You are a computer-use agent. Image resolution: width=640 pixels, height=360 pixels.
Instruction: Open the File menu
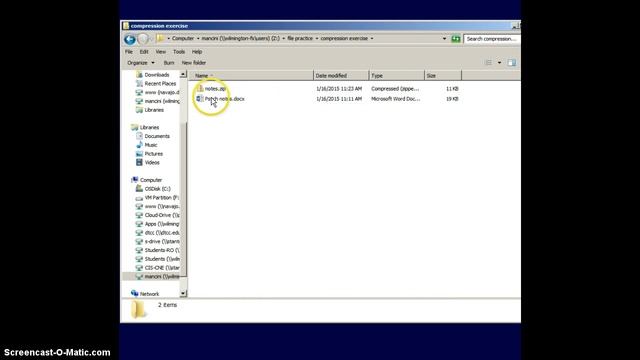129,52
